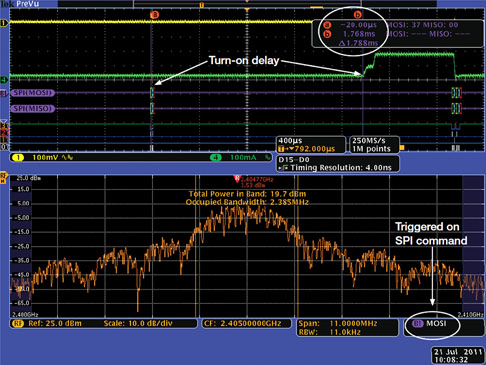Select the yellow channel 1 ground marker

pos(4,23)
